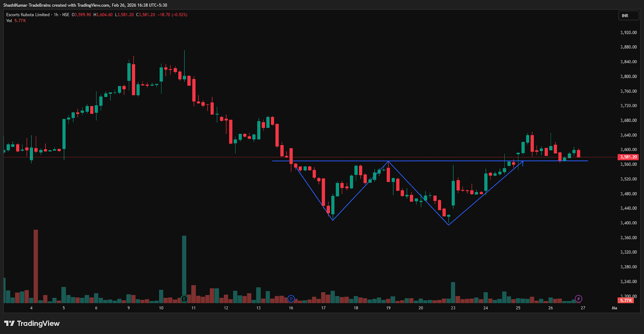Screen dimensions: 644x334
Task: Click the 3,920.00 price axis label
Action: pyautogui.click(x=628, y=32)
